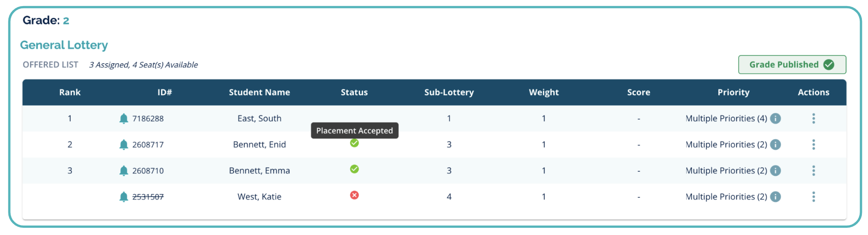Viewport: 868px width, 235px height.
Task: Click the Rank column header
Action: tap(70, 92)
